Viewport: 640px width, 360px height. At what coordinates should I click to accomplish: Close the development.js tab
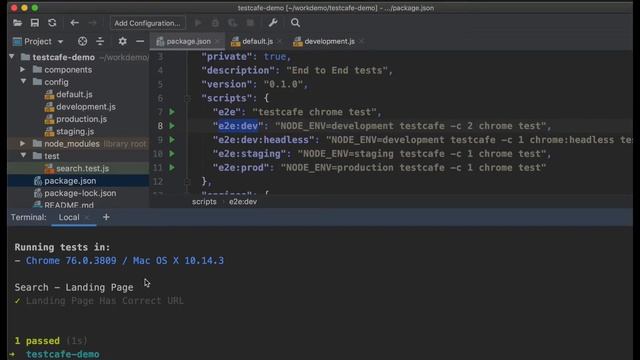point(362,41)
